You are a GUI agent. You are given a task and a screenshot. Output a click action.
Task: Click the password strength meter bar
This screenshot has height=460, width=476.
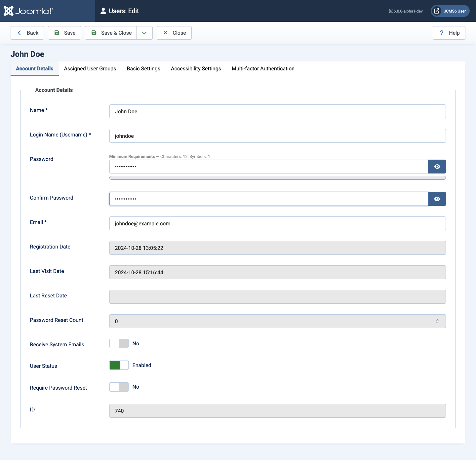click(x=277, y=177)
